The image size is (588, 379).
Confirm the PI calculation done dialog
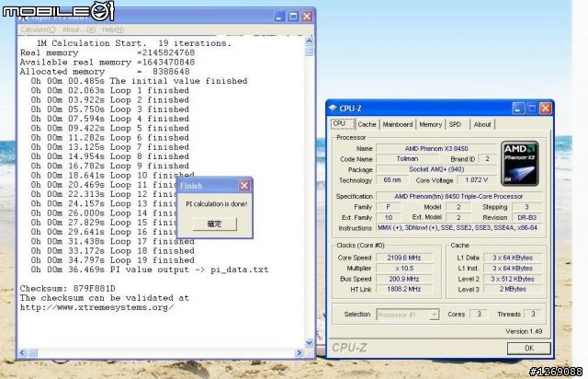coord(214,224)
